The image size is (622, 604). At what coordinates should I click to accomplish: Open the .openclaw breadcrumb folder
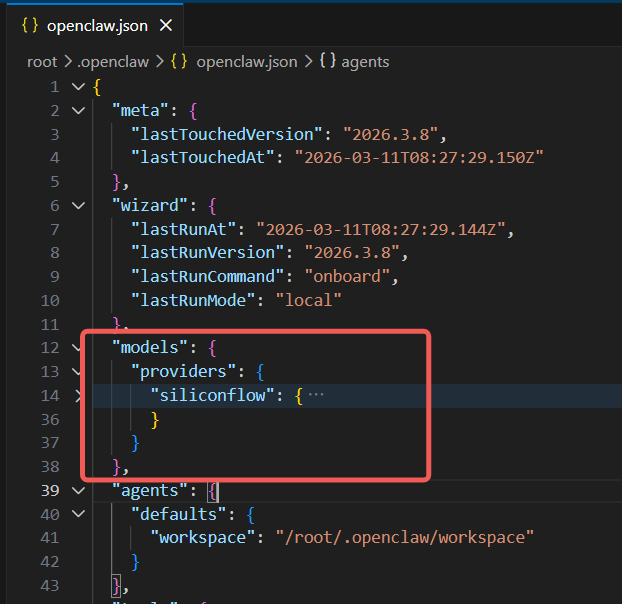[113, 62]
